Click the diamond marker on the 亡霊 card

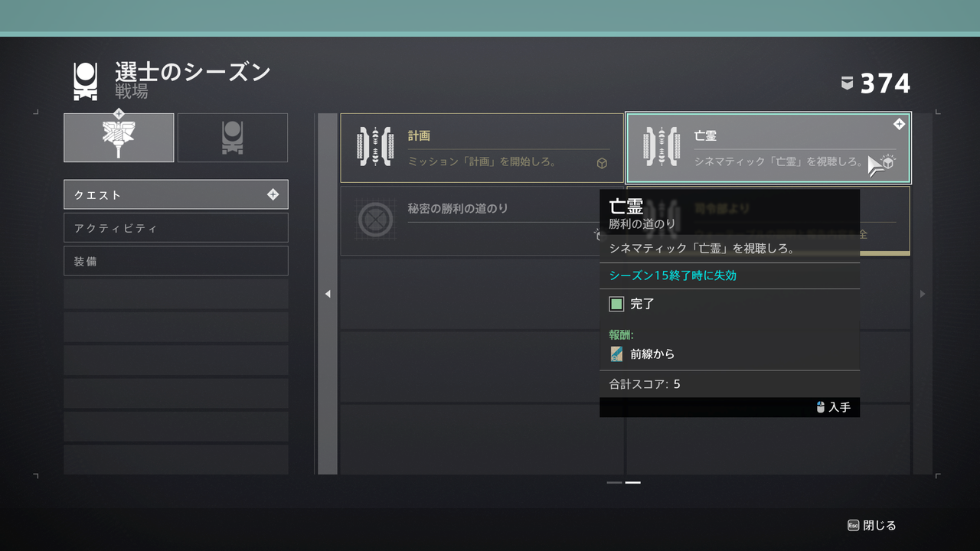(900, 124)
